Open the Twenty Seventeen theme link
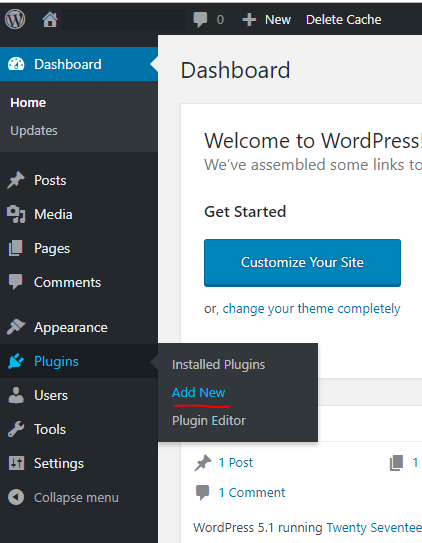 point(374,528)
